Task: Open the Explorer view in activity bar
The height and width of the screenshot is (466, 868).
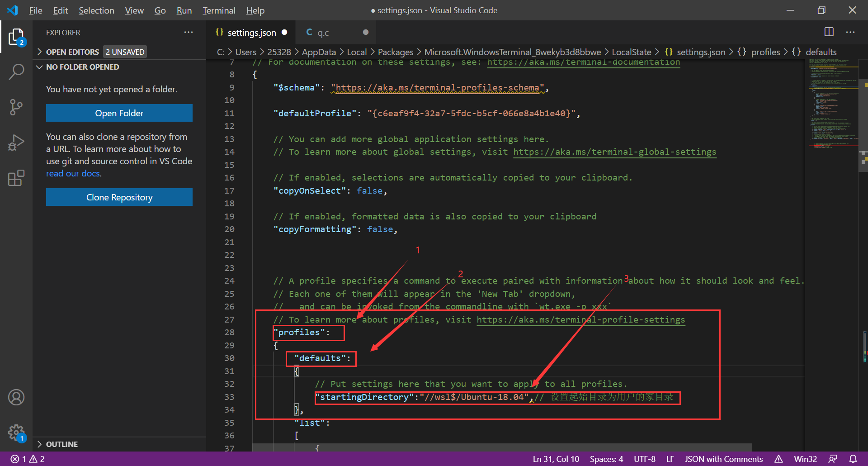Action: click(16, 37)
